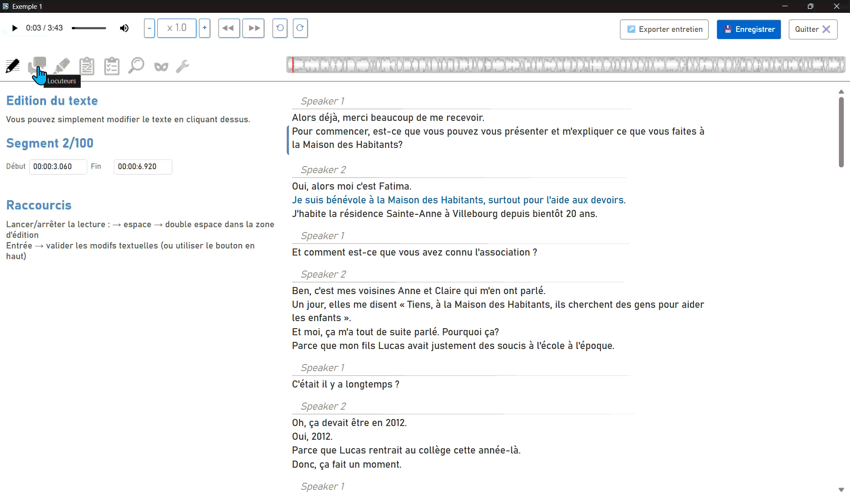Open the wrench settings tool
Screen dimensions: 850x504
pos(183,66)
